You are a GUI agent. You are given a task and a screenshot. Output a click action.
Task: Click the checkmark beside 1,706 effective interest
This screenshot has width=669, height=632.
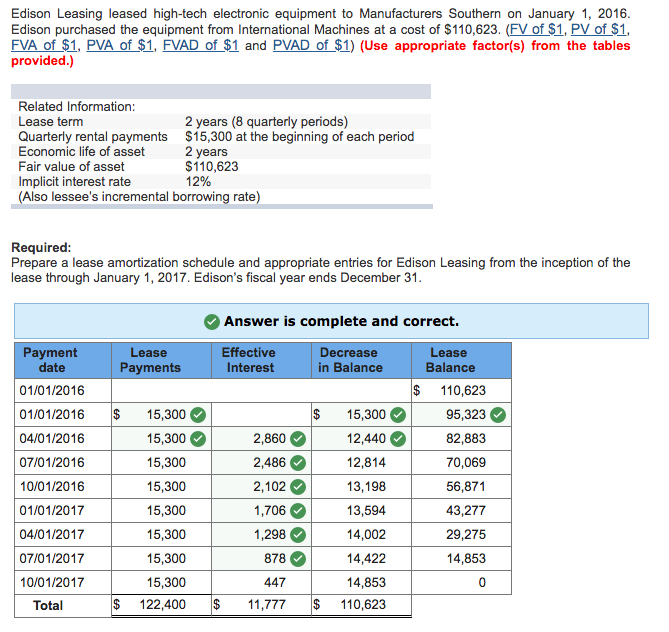(x=298, y=510)
